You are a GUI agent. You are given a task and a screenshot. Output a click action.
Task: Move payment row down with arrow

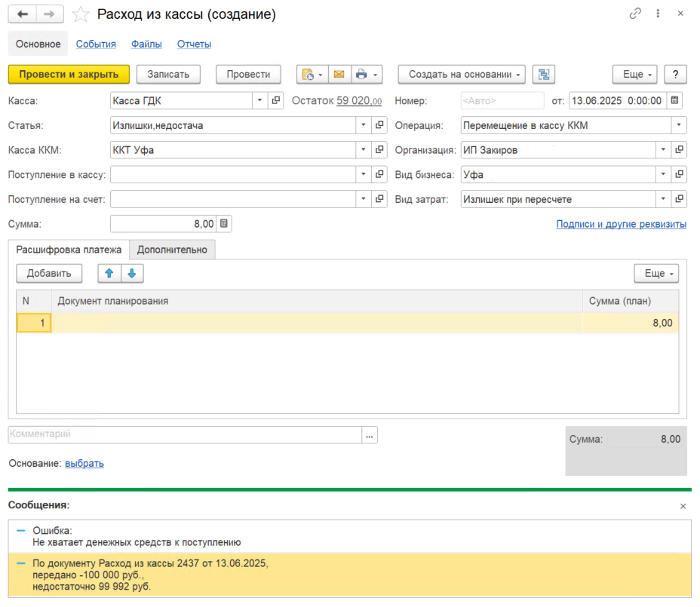coord(132,274)
